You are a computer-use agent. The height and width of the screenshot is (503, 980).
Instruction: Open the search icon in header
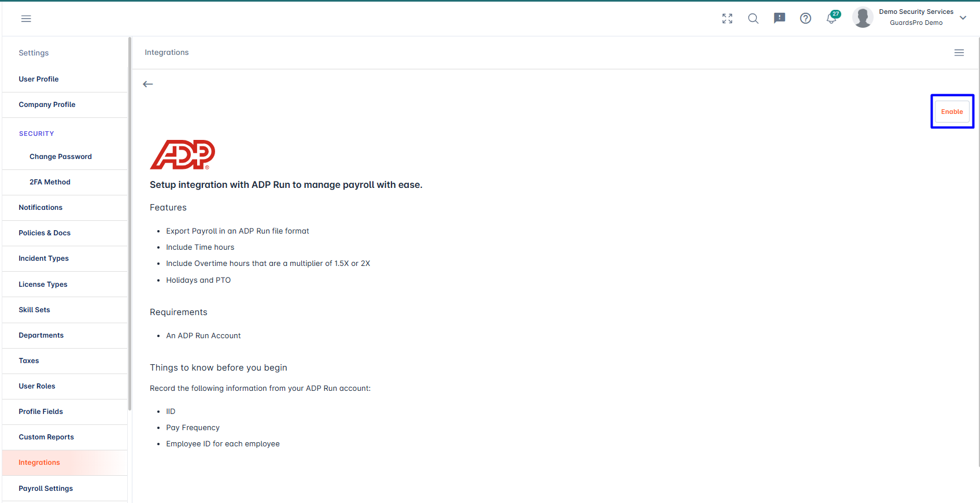coord(753,19)
